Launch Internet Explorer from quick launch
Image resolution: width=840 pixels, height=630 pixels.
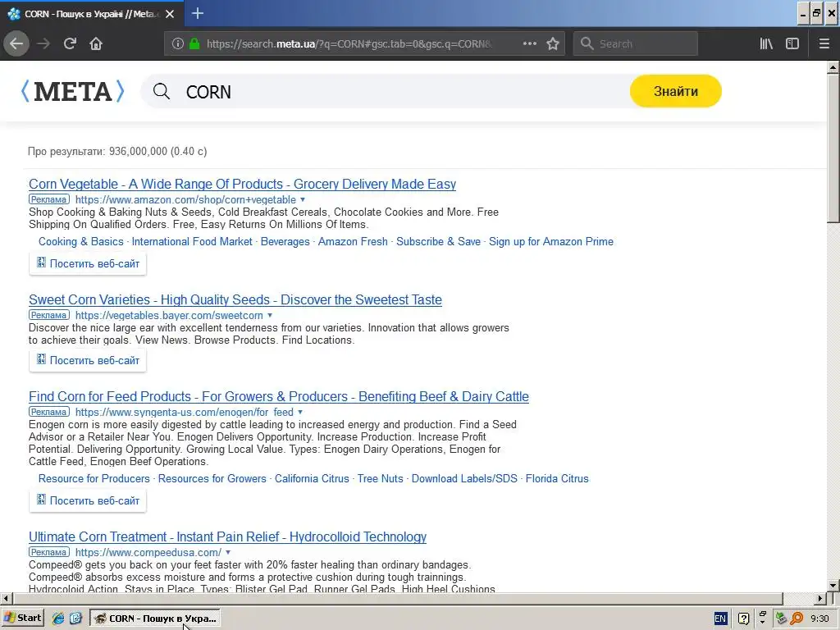pos(58,619)
